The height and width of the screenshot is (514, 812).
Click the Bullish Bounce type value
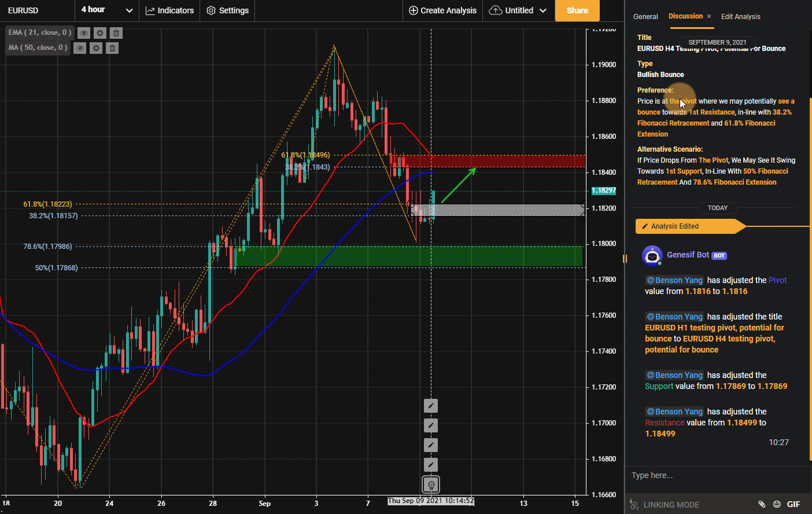point(660,75)
